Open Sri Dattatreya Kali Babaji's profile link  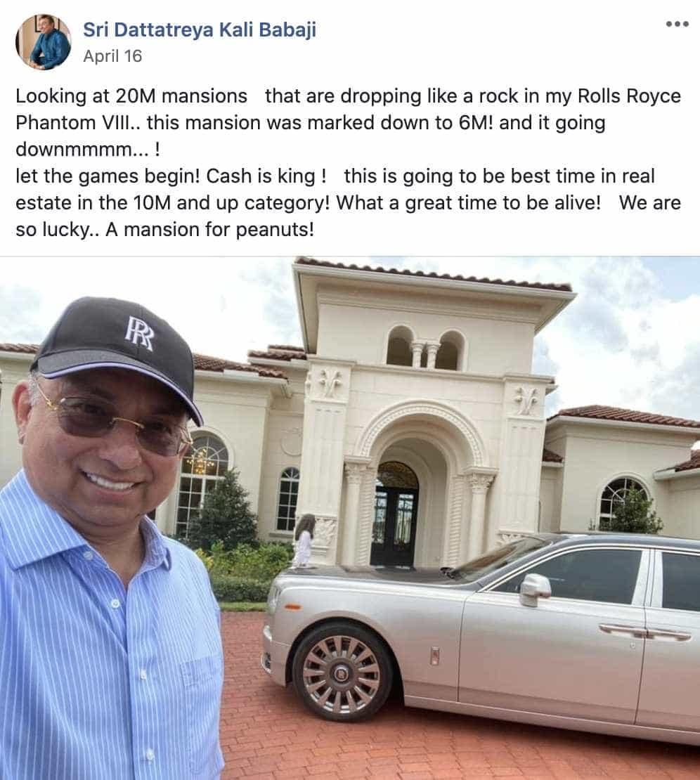200,30
